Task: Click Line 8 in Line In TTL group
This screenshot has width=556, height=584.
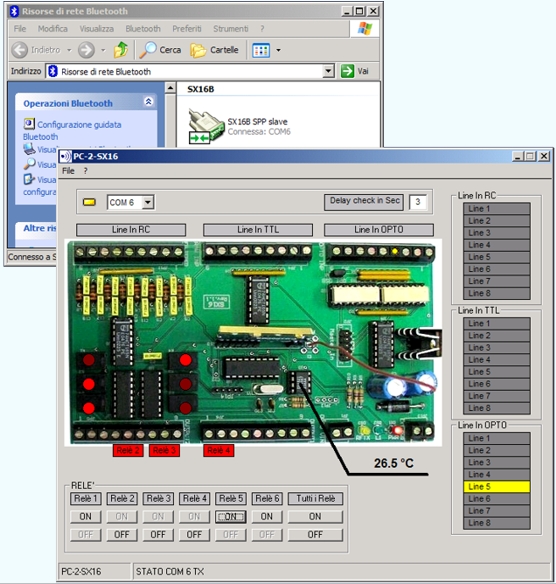Action: 497,408
